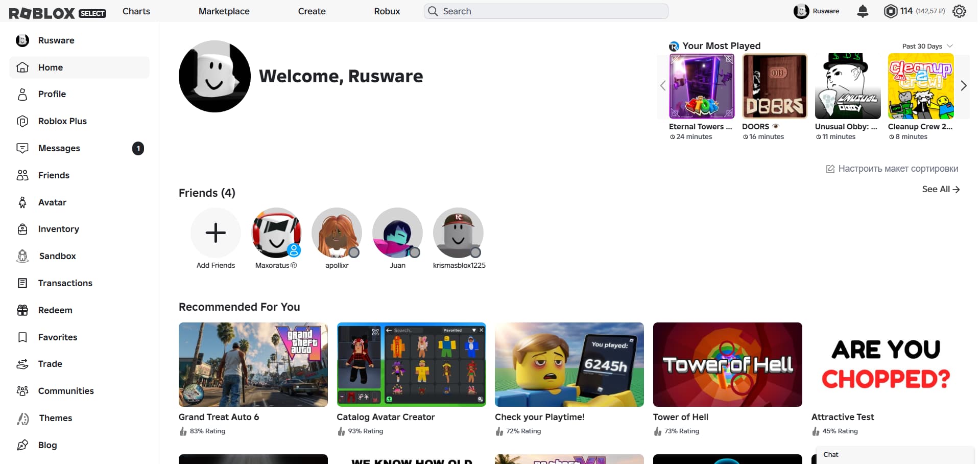
Task: Click the Redeem gift icon
Action: point(22,310)
